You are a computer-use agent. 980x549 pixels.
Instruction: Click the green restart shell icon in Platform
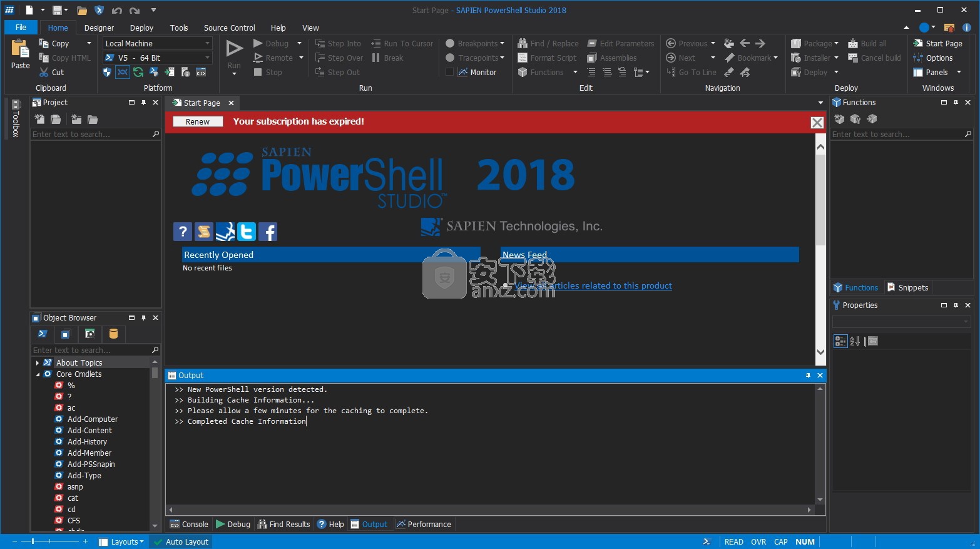click(138, 73)
